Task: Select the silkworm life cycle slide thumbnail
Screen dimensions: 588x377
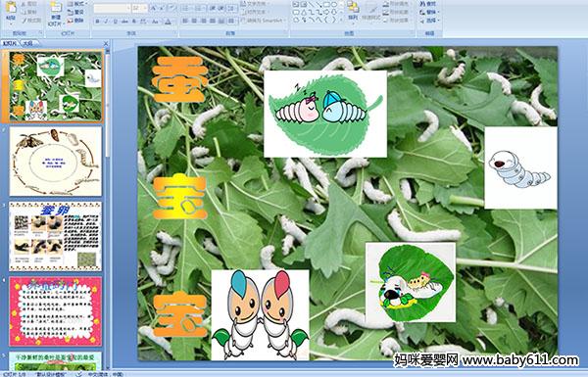Action: (56, 161)
